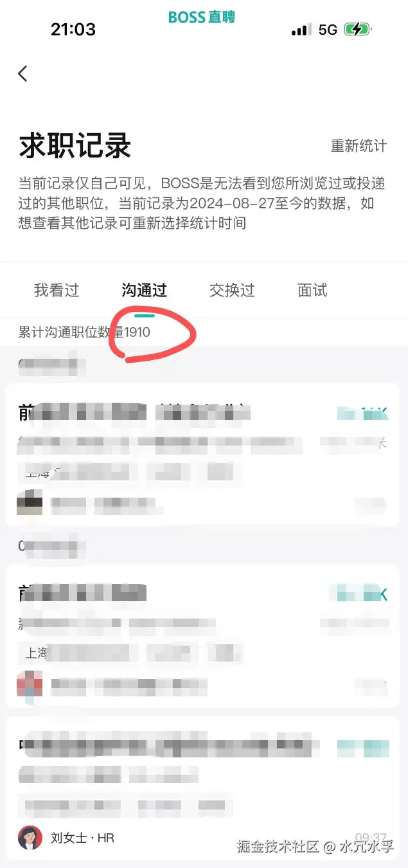The height and width of the screenshot is (868, 408).
Task: Open the 交换过 tab
Action: click(x=232, y=291)
